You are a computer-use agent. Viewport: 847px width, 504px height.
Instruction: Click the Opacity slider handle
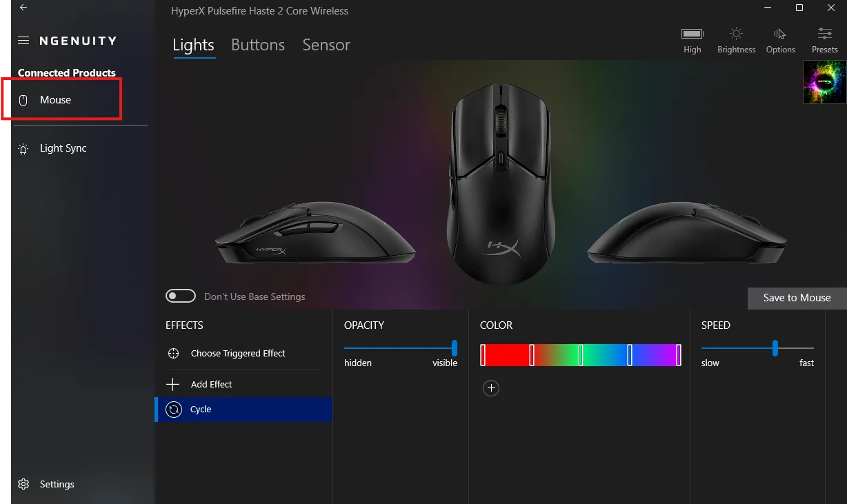455,347
